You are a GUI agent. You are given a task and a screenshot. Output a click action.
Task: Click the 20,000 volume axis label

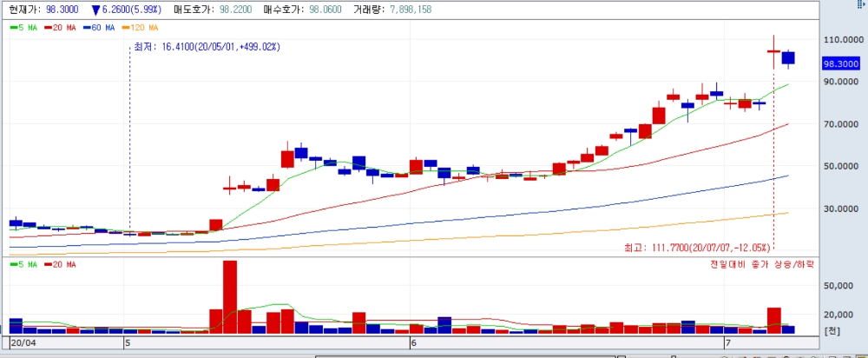838,315
